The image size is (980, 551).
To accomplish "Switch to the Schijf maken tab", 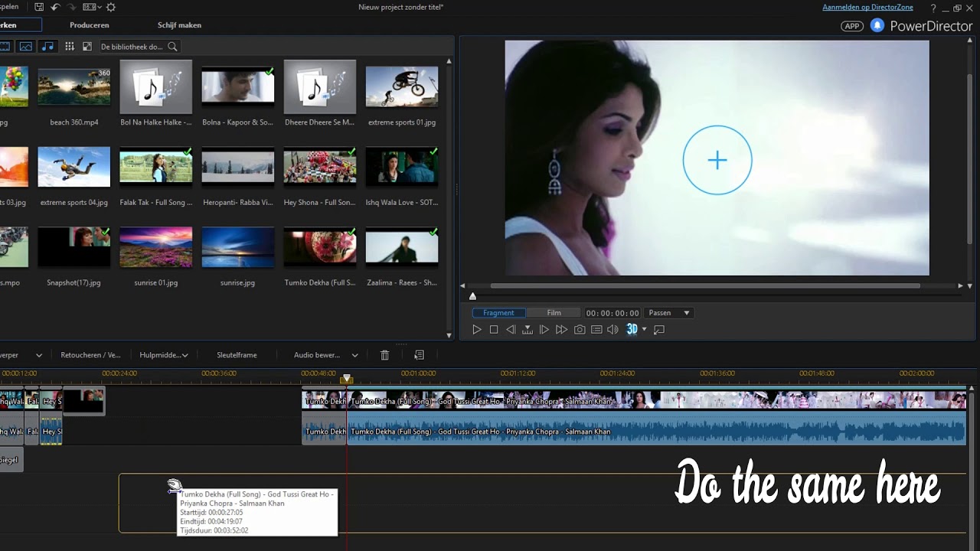I will (179, 25).
